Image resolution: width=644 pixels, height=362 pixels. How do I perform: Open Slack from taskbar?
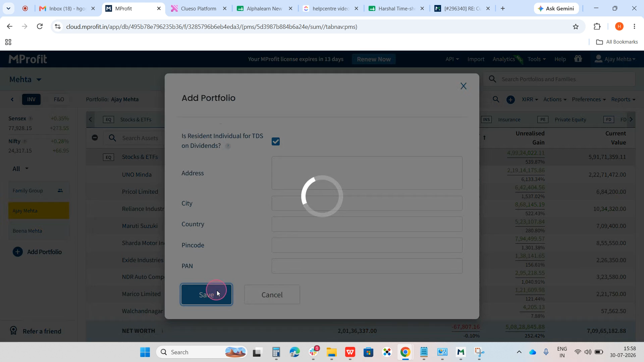tap(313, 352)
